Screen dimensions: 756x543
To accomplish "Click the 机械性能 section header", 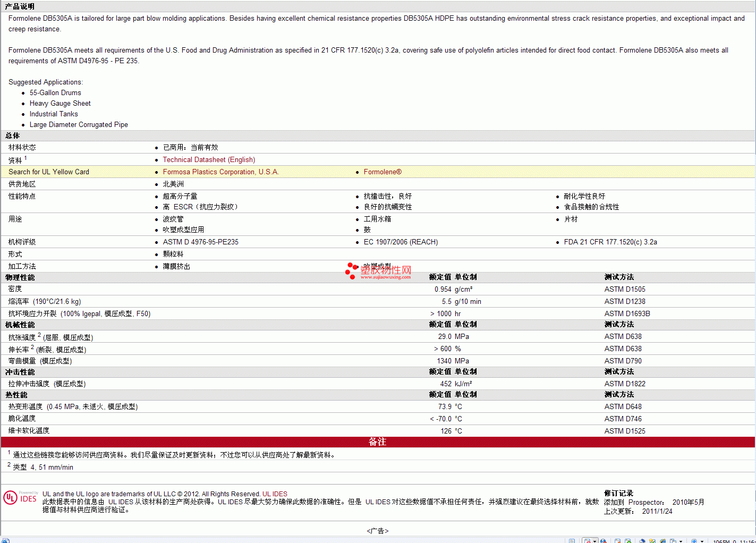I will (20, 325).
